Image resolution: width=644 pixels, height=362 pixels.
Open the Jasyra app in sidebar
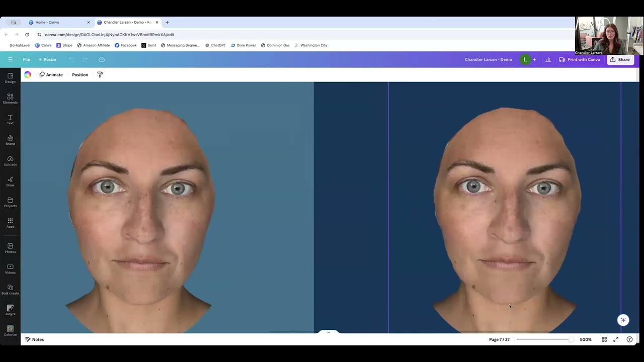[x=10, y=310]
